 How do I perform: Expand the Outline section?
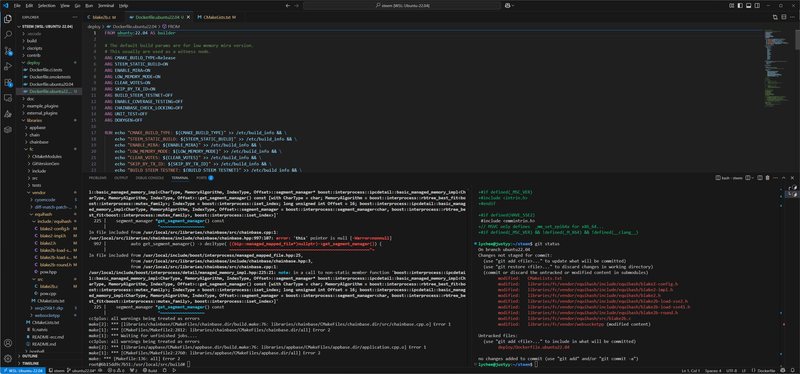(x=48, y=356)
